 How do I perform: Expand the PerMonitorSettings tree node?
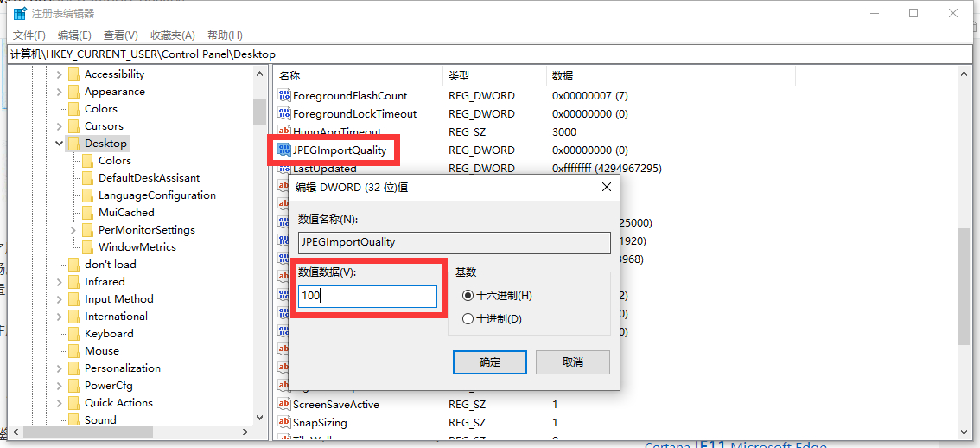point(73,230)
